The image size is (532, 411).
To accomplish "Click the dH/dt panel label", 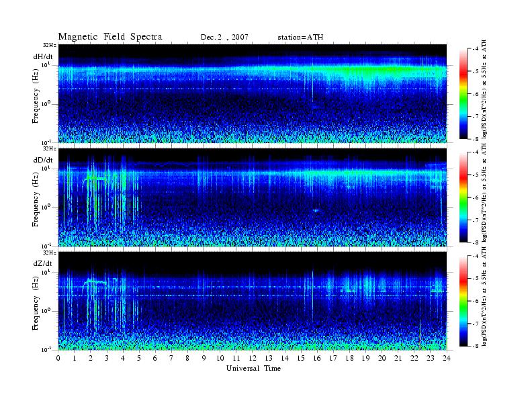I will pyautogui.click(x=43, y=56).
